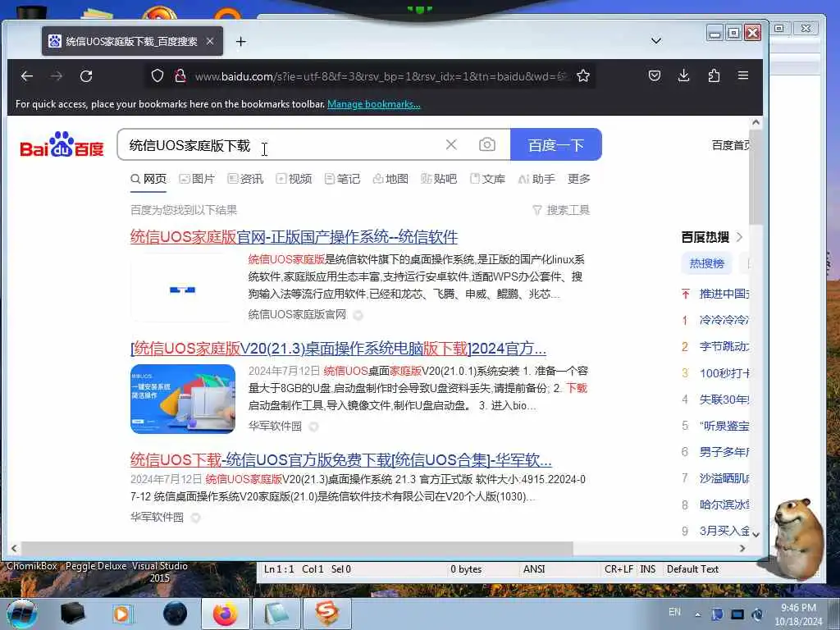Viewport: 840px width, 630px height.
Task: Switch to 贴吧 results tab
Action: [439, 179]
